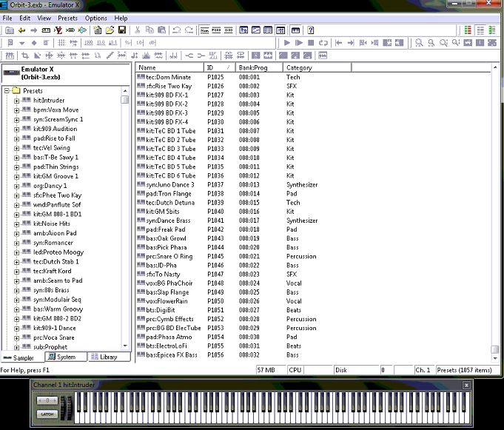Open the Options menu
Screen dimensions: 504x430
click(x=95, y=19)
